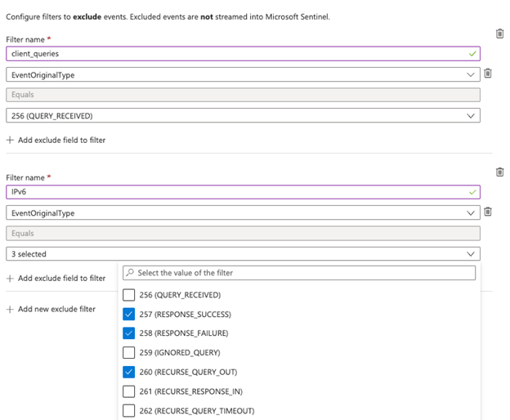Edit the client_queries filter name field
This screenshot has height=420, width=510.
coord(237,54)
